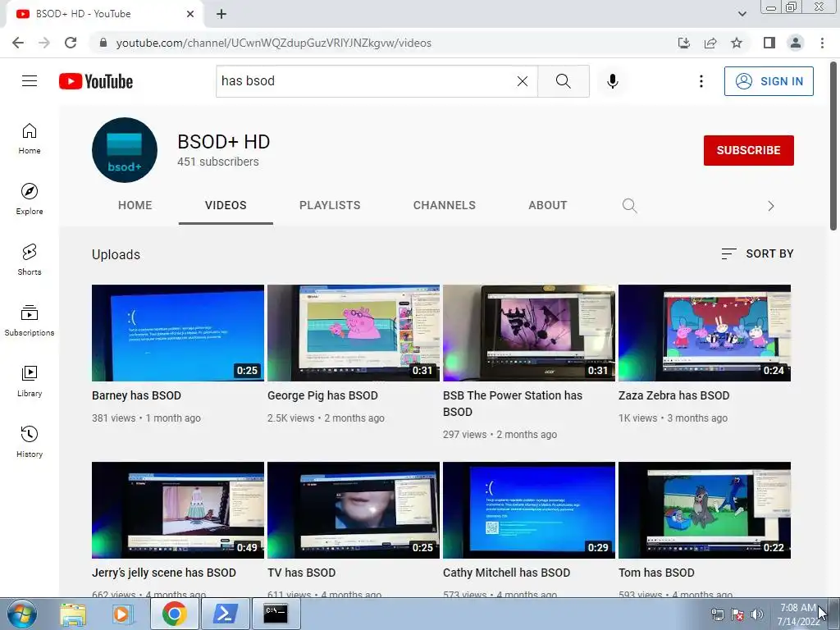
Task: Switch to the PLAYLISTS tab
Action: coord(330,205)
